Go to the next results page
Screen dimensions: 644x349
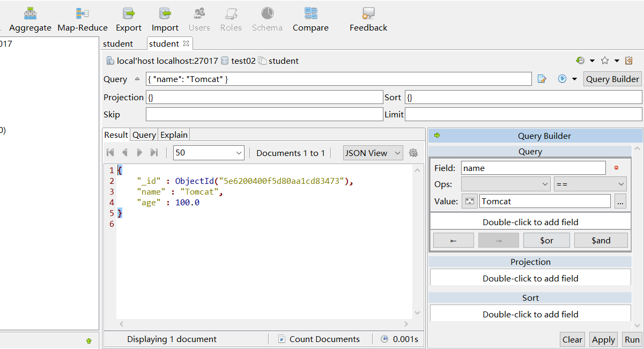pos(139,152)
